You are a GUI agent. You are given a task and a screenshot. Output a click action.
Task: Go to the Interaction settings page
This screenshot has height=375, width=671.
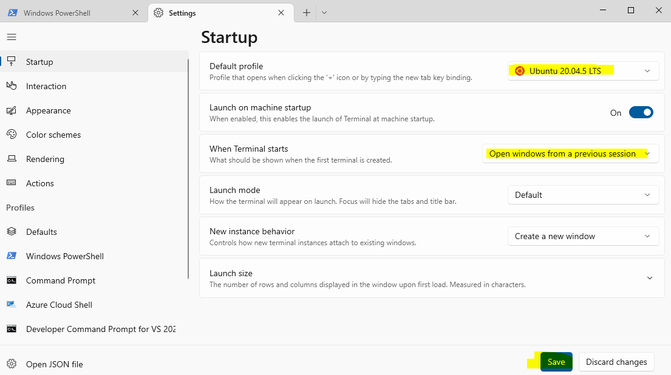(94, 86)
